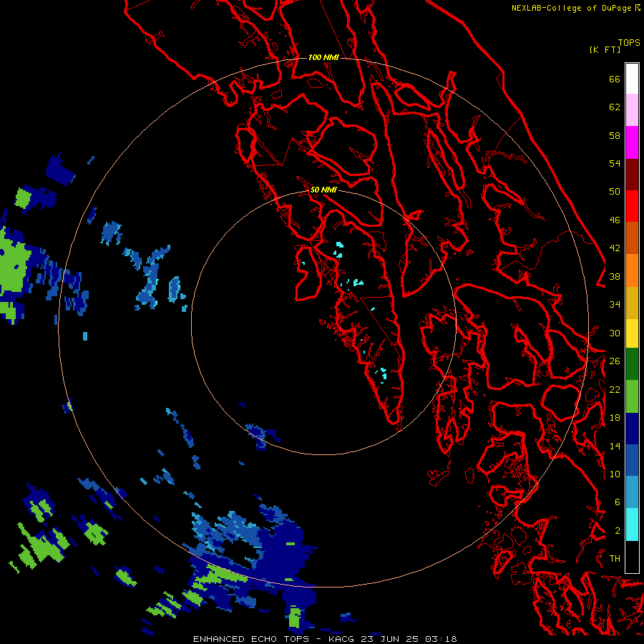This screenshot has height=644, width=644.
Task: Click the '23 JUN 25' date text
Action: click(x=389, y=639)
